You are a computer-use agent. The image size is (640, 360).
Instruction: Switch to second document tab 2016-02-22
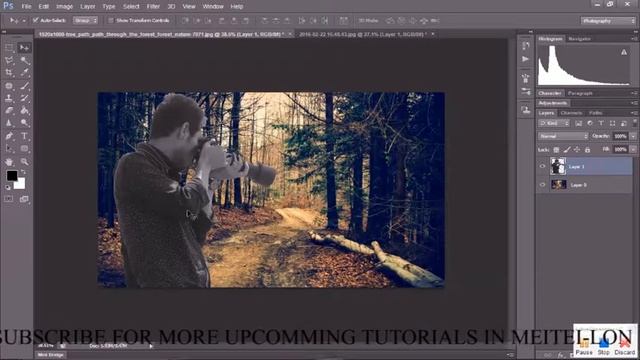362,34
